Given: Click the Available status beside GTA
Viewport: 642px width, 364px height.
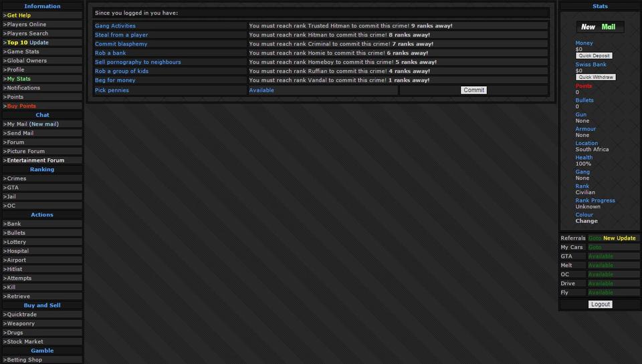Looking at the screenshot, I should click(x=601, y=256).
